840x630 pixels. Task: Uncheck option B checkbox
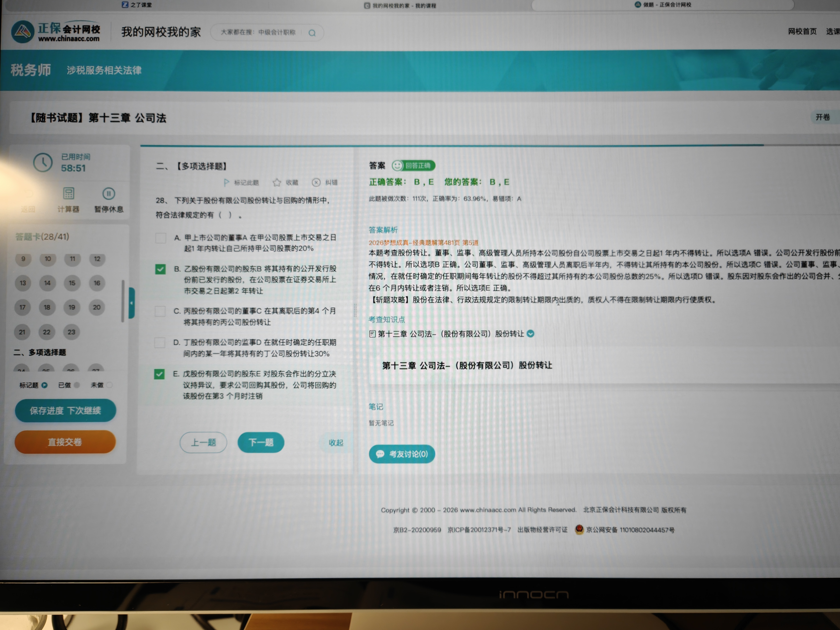pyautogui.click(x=160, y=269)
